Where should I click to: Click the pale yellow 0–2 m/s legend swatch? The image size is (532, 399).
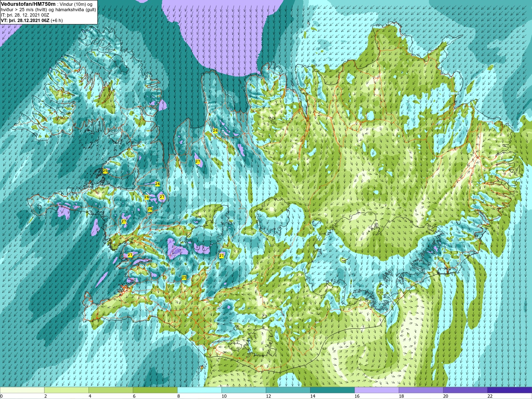pyautogui.click(x=22, y=390)
